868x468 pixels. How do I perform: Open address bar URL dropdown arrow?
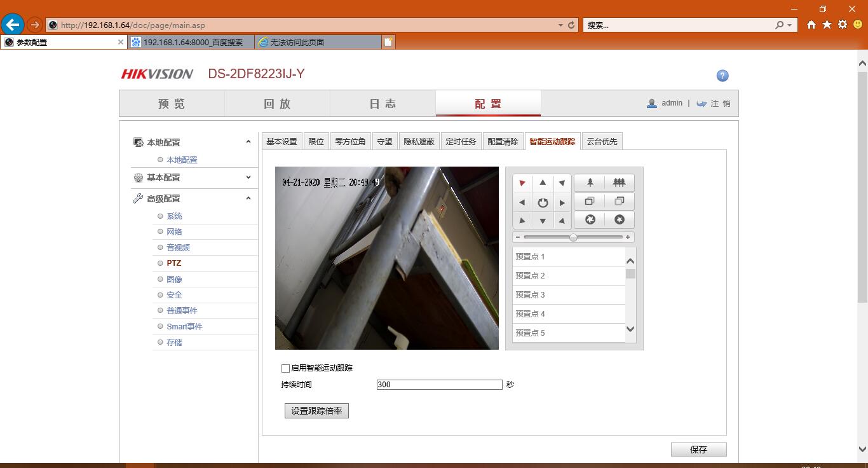pos(560,25)
